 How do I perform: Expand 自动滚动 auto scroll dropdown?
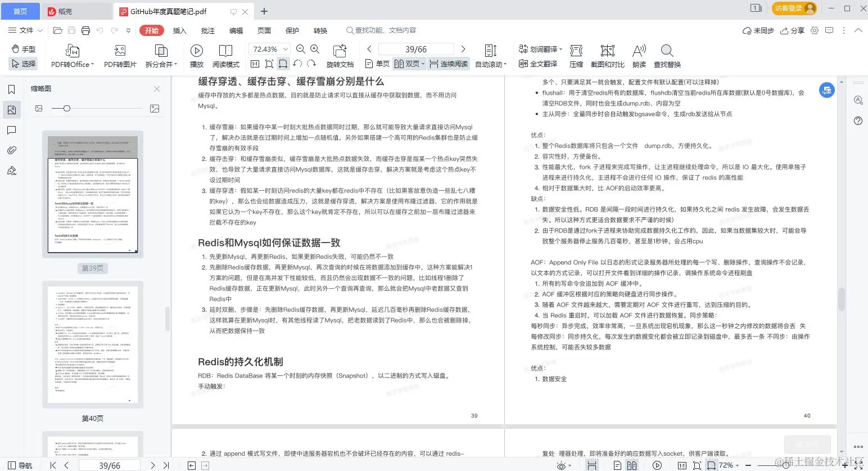pyautogui.click(x=505, y=64)
